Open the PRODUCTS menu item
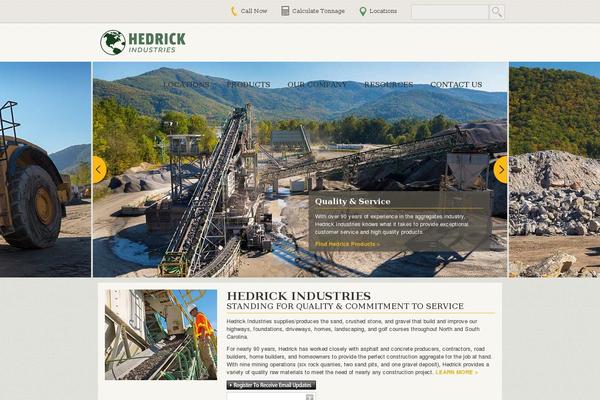This screenshot has height=400, width=600. tap(249, 85)
